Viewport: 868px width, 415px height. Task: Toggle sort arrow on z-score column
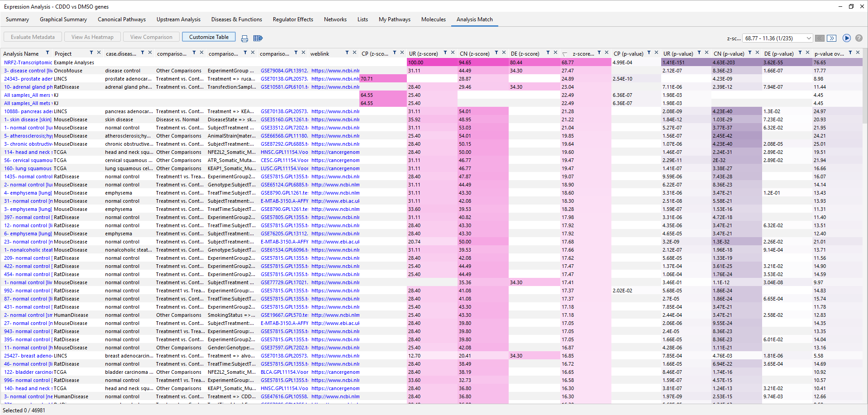(565, 54)
